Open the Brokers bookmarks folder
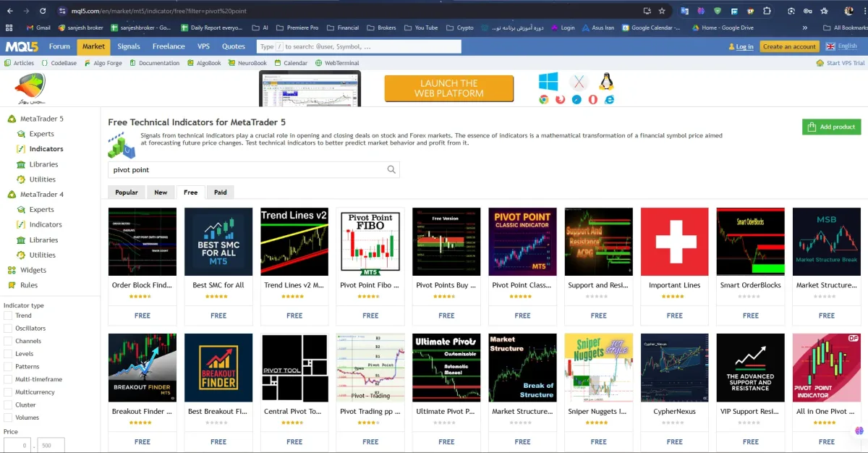The width and height of the screenshot is (868, 453). [381, 27]
